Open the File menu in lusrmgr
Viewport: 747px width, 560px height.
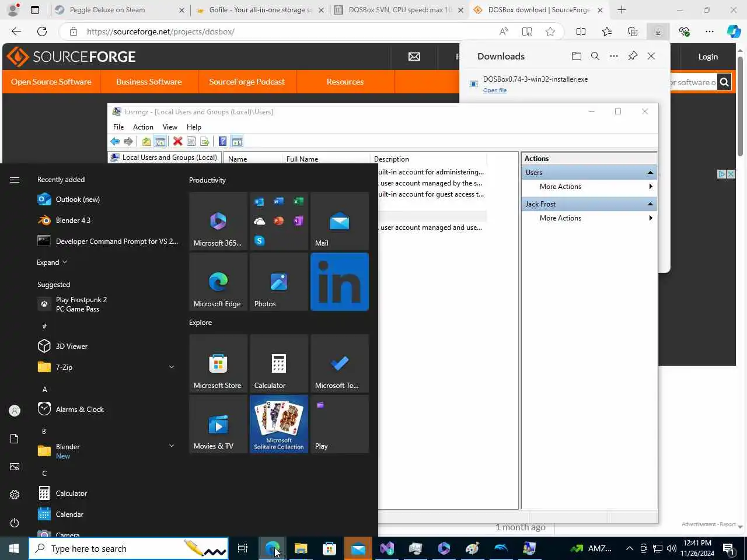tap(118, 127)
